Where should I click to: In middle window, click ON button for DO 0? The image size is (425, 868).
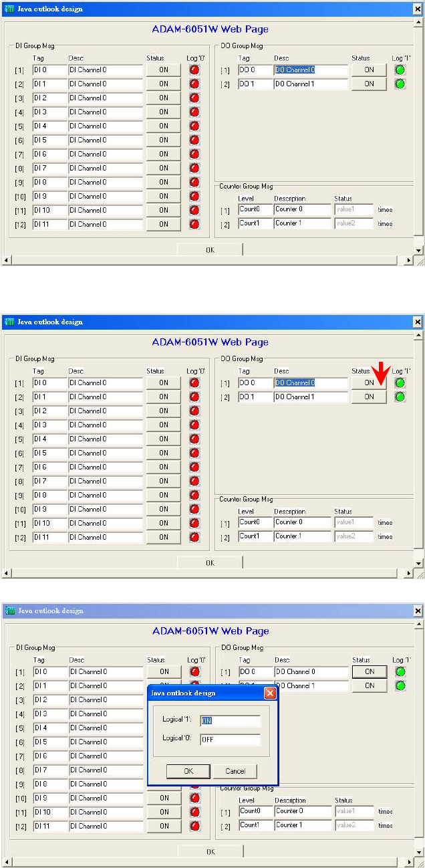click(x=369, y=383)
